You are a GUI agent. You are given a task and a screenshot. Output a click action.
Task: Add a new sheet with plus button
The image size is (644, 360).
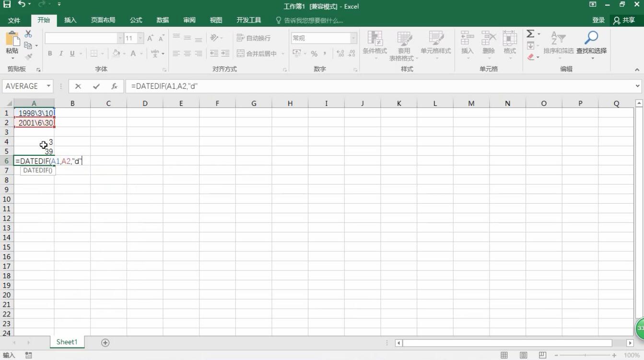(x=105, y=342)
